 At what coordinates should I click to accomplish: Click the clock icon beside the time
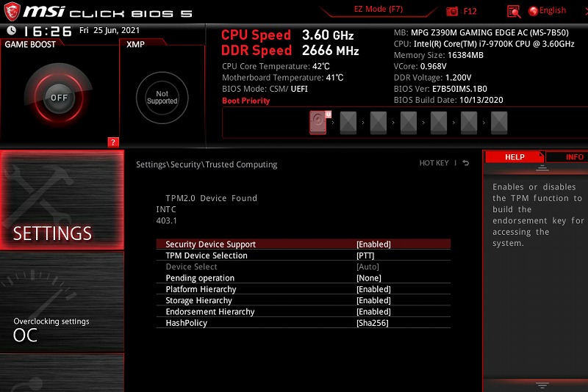[x=12, y=30]
